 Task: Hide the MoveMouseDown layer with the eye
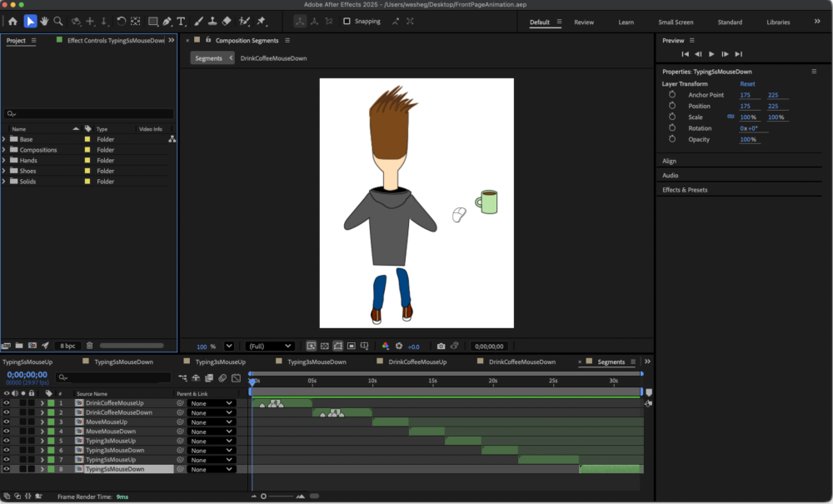tap(7, 432)
